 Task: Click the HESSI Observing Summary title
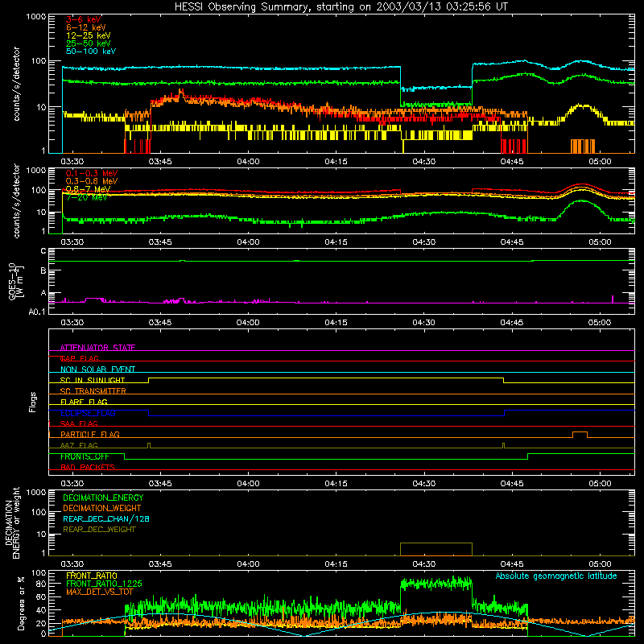pos(341,7)
